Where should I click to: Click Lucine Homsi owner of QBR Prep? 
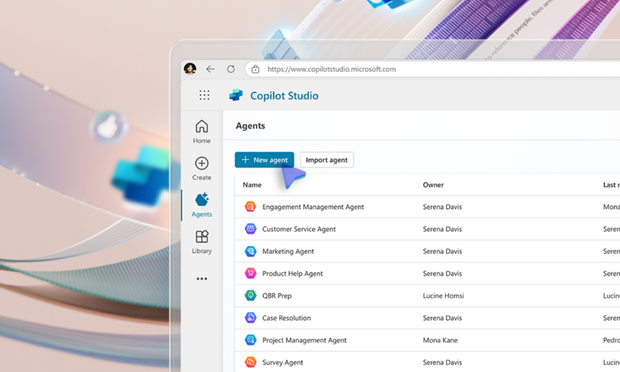pos(443,296)
